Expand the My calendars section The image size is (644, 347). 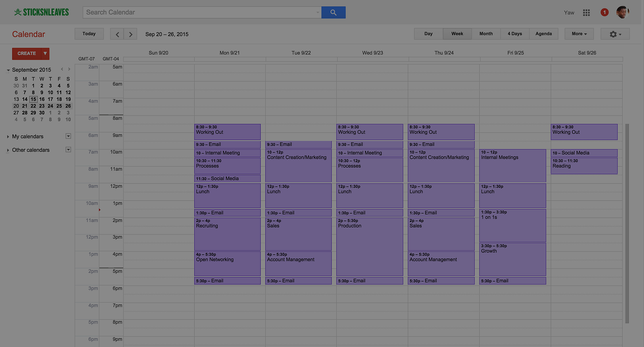coord(8,137)
